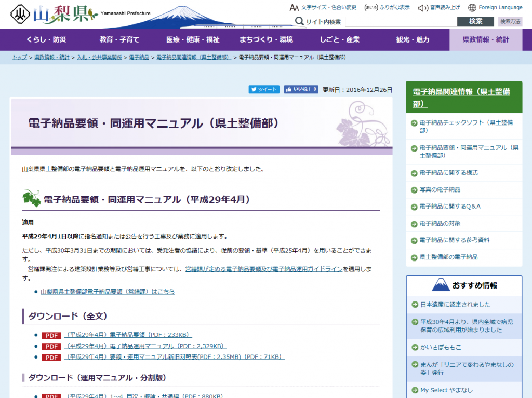Click the トップ breadcrumb link
This screenshot has height=398, width=532.
pos(20,57)
